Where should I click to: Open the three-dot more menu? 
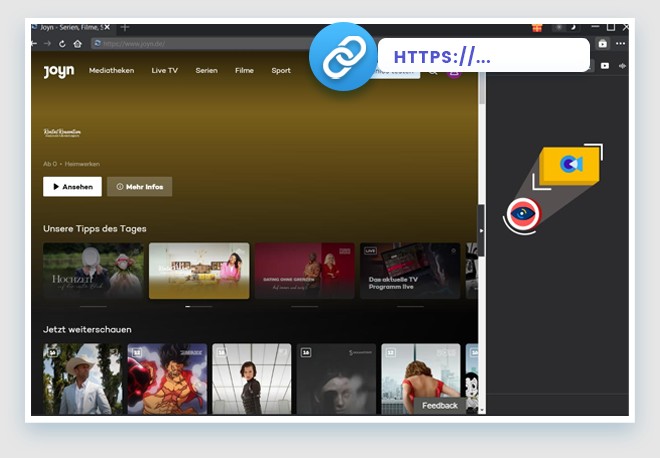(620, 43)
